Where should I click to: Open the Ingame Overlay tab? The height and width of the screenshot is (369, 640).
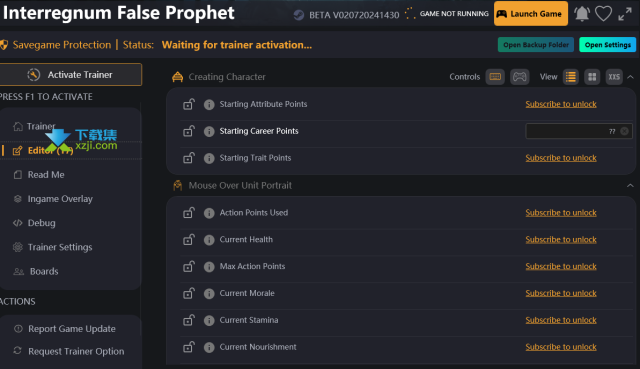click(60, 199)
